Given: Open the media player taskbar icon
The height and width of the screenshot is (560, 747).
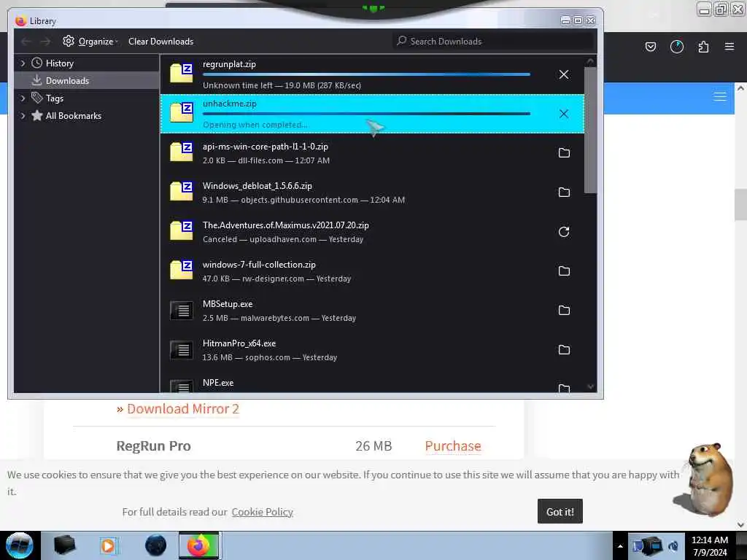Looking at the screenshot, I should [108, 545].
